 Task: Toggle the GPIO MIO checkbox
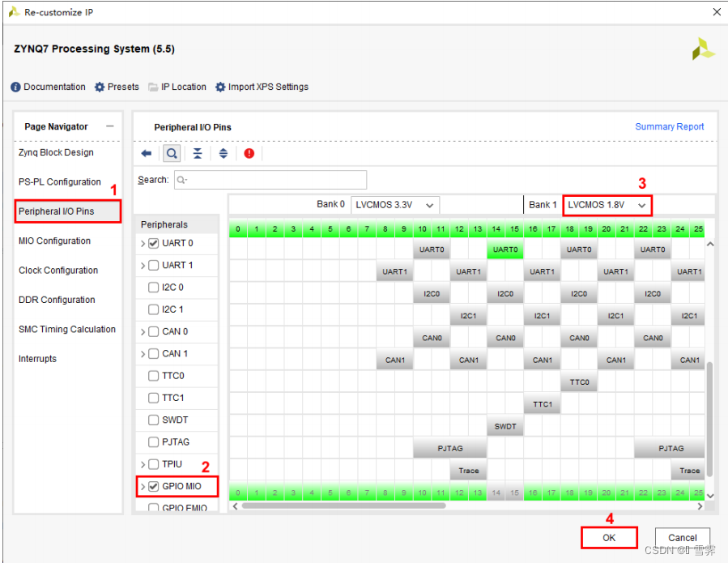point(154,486)
